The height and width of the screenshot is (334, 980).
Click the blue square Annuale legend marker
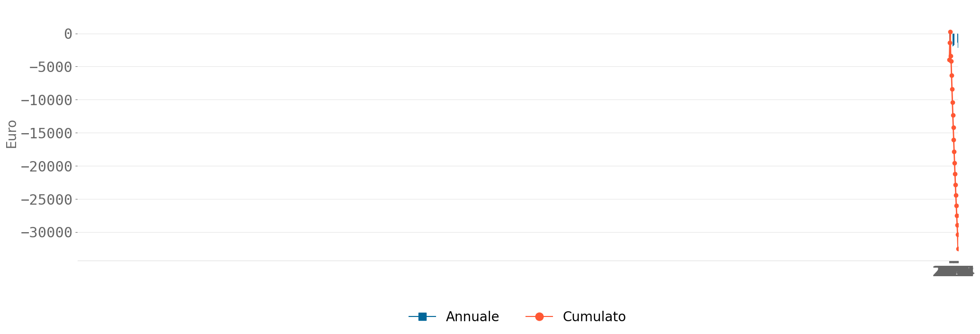[x=422, y=316]
